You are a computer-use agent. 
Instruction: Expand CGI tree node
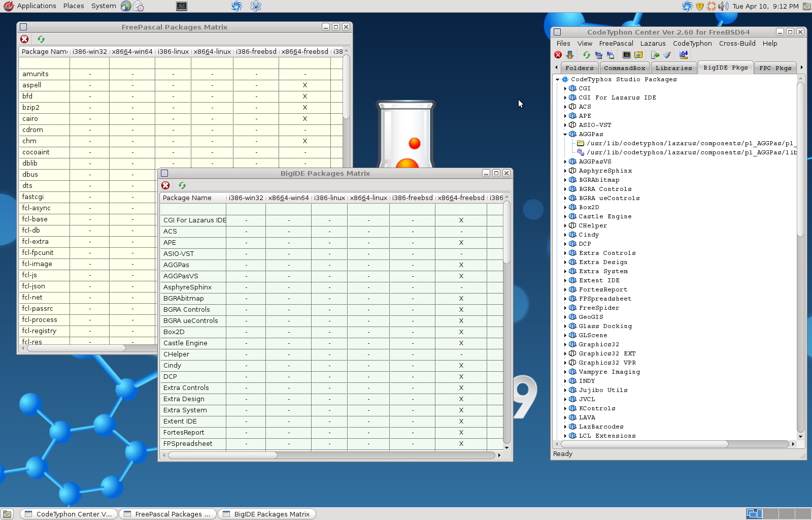coord(565,88)
